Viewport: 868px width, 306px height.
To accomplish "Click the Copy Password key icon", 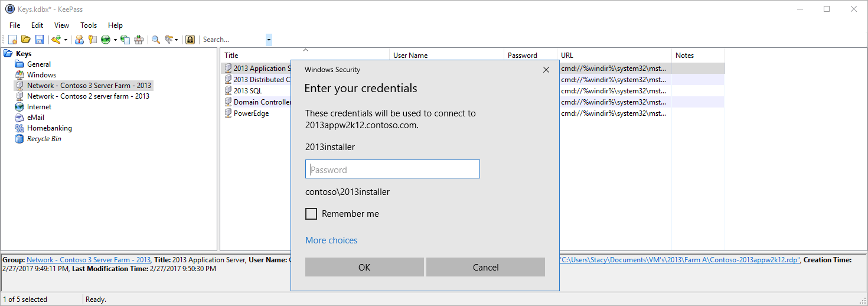I will (x=92, y=40).
